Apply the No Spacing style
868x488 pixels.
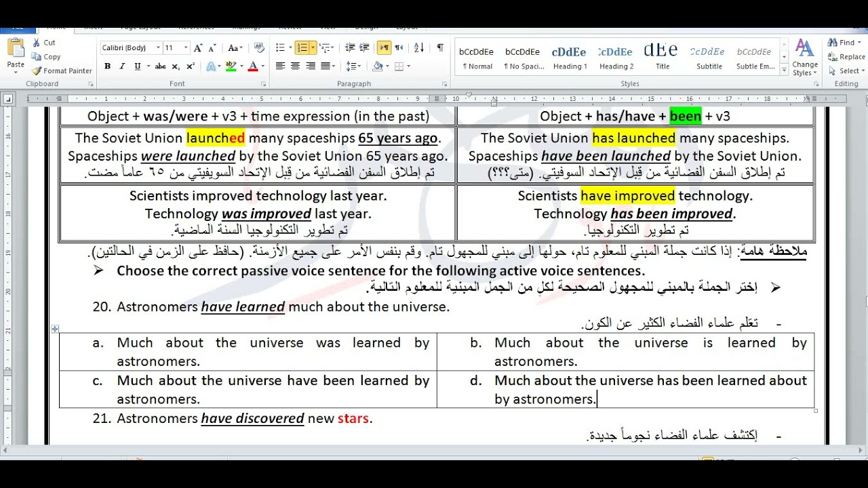tap(524, 58)
